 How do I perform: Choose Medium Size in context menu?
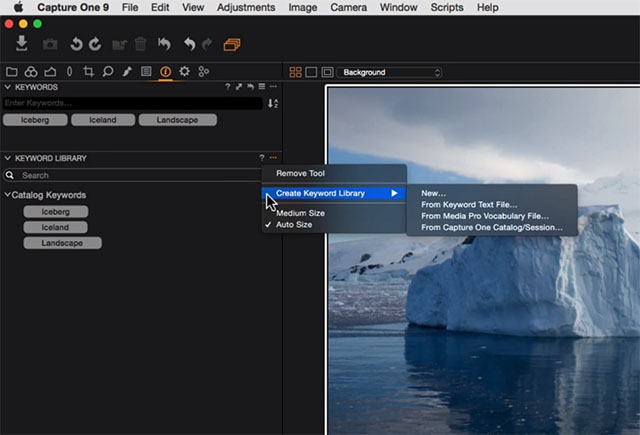coord(299,213)
